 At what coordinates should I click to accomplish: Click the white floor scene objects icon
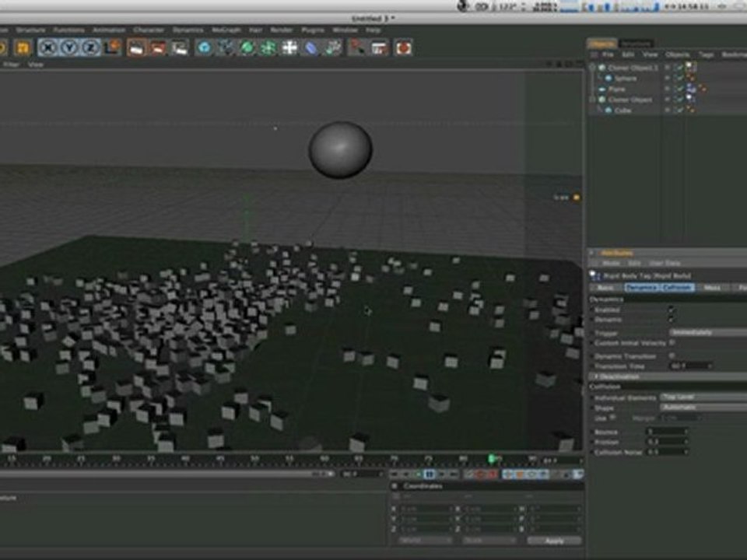289,47
